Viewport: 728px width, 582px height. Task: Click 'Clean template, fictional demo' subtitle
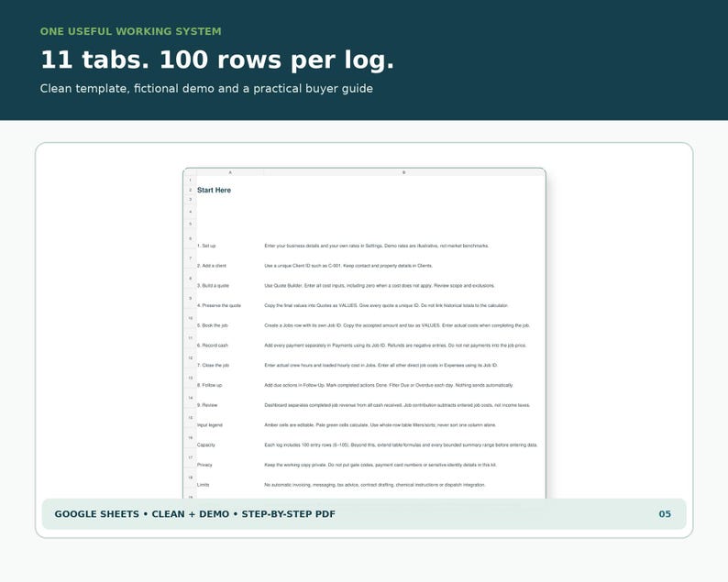click(x=206, y=89)
